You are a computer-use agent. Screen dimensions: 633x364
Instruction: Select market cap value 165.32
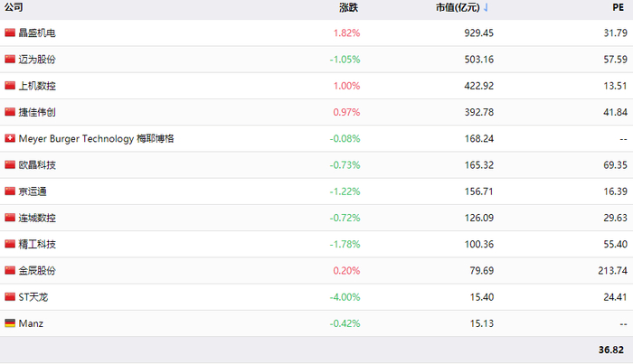(x=478, y=165)
